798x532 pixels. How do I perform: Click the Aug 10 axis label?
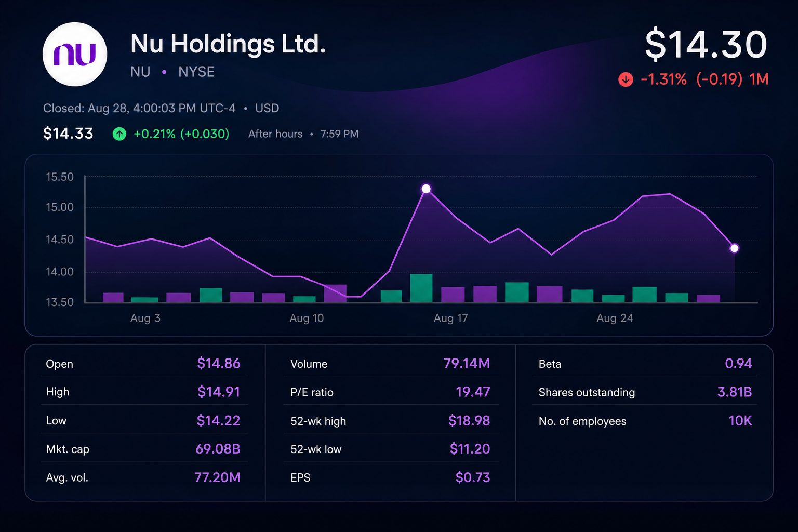coord(307,318)
